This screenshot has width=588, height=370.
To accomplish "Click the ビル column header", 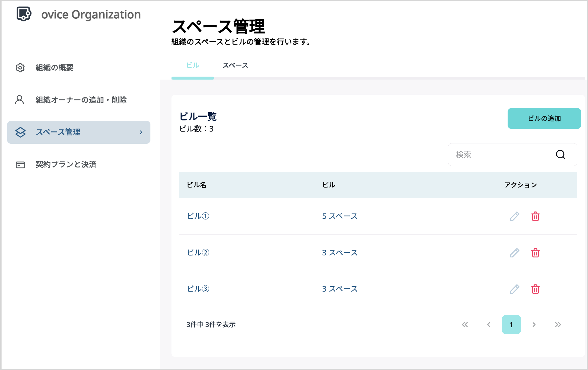I will tap(329, 185).
